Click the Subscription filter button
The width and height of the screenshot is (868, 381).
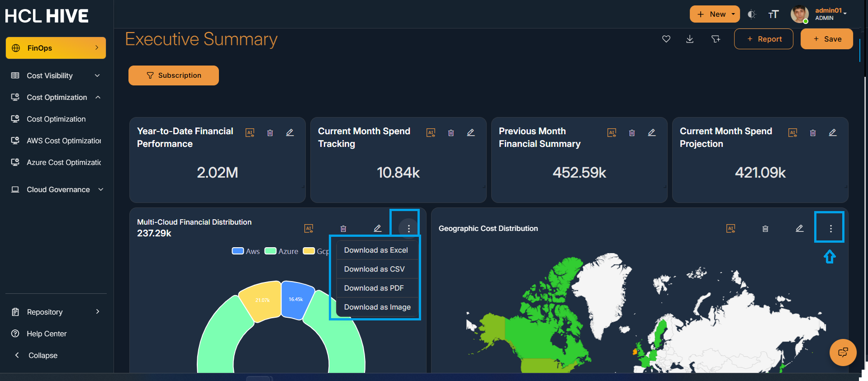[174, 75]
